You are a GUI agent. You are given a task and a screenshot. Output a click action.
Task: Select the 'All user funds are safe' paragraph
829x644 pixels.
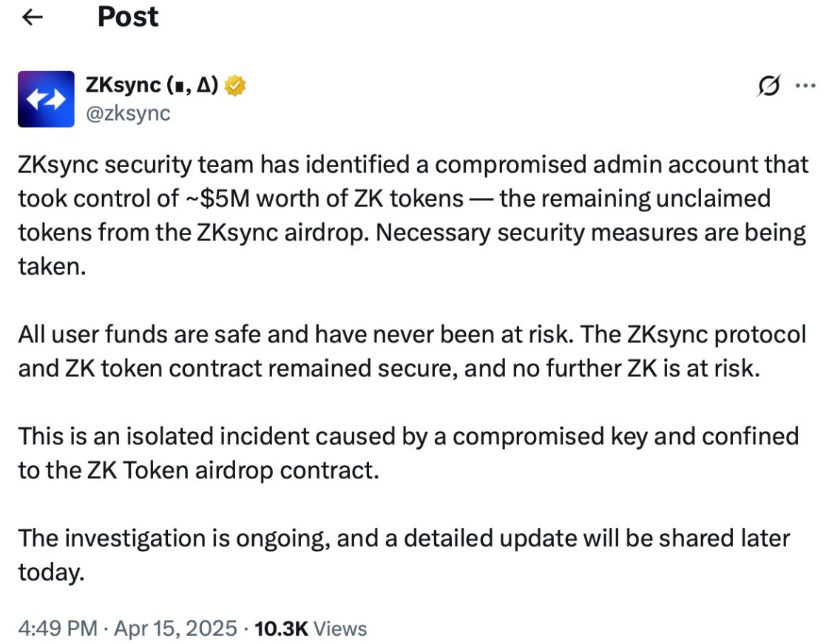coord(412,352)
